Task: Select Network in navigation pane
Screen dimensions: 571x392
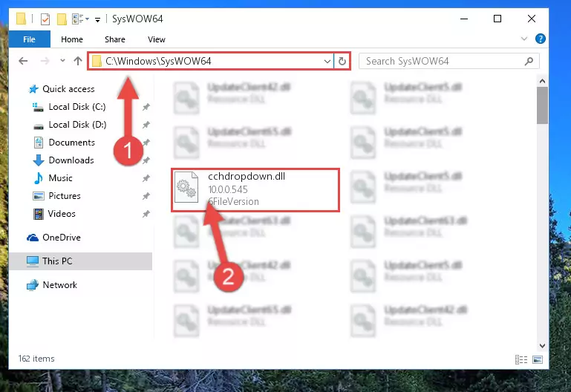Action: coord(59,285)
